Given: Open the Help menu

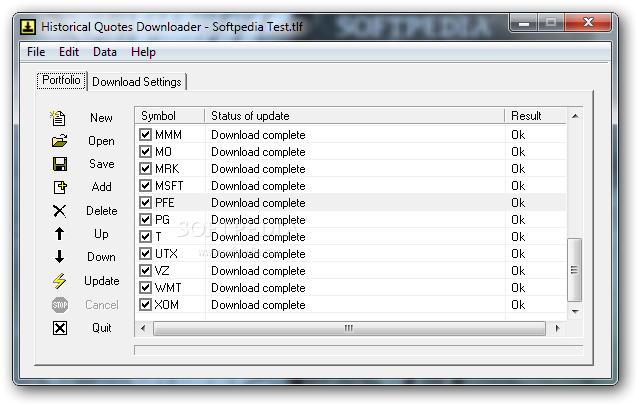Looking at the screenshot, I should point(143,52).
